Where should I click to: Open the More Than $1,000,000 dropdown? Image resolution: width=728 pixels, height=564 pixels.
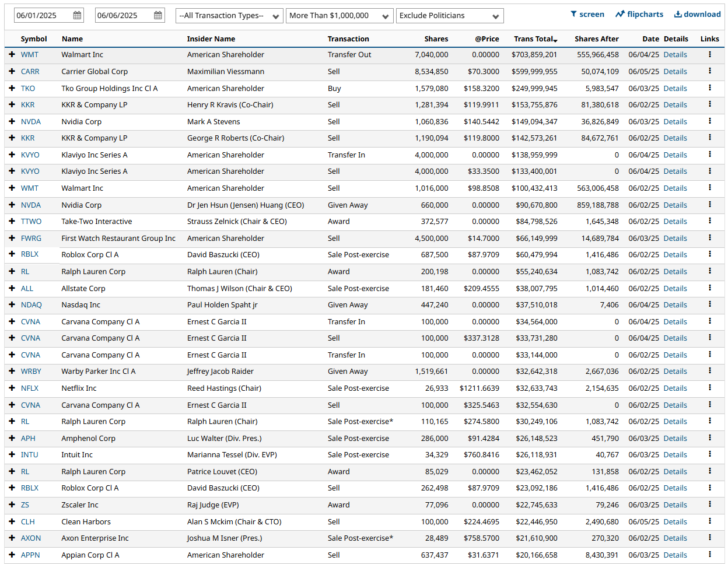(x=339, y=16)
